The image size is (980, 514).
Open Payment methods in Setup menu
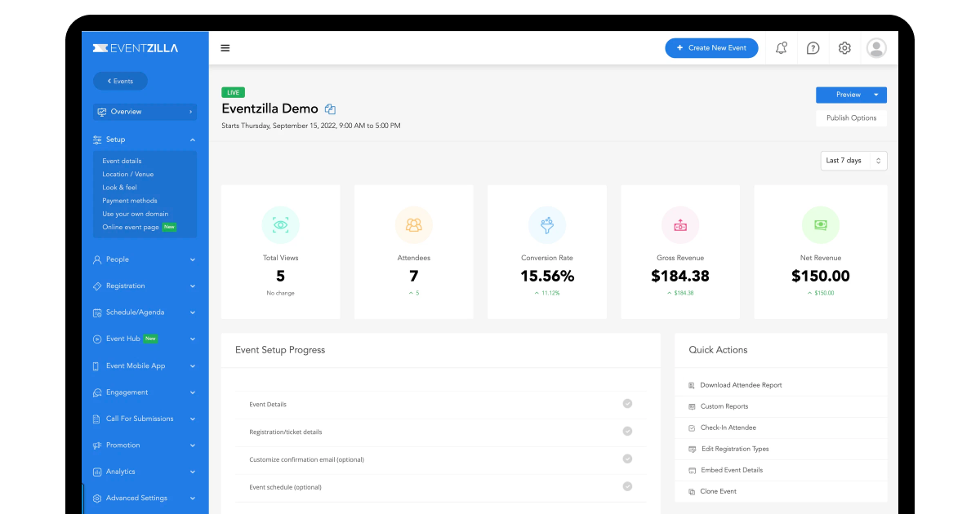click(x=130, y=201)
